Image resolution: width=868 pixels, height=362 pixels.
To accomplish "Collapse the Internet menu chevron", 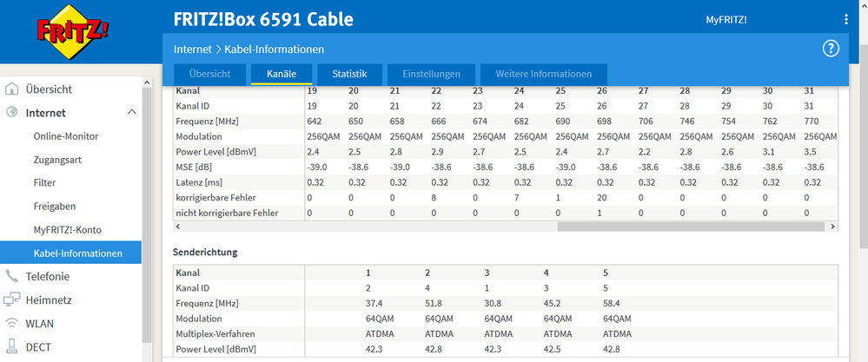I will (x=131, y=113).
